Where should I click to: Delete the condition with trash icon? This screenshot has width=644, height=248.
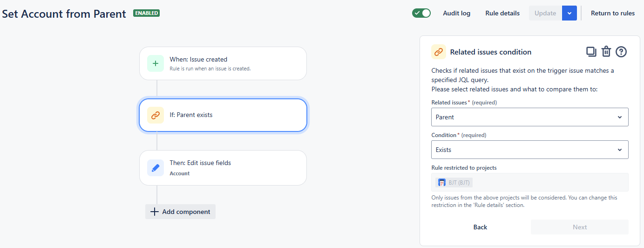coord(606,52)
